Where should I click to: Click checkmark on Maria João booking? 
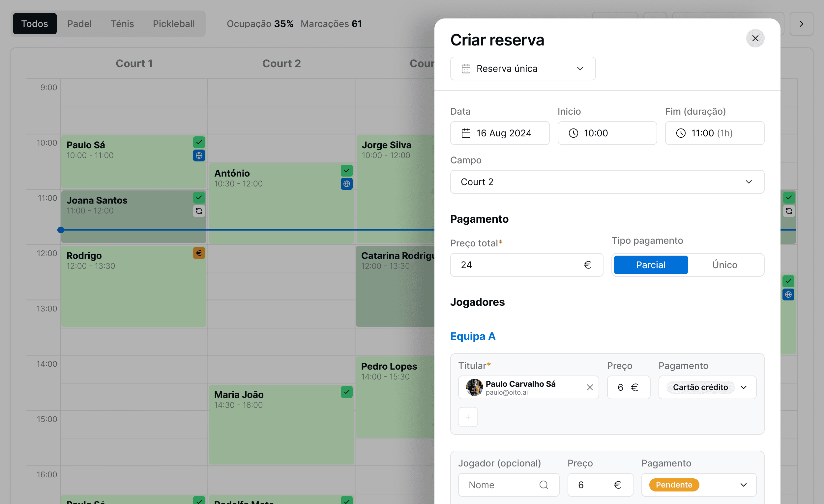346,392
